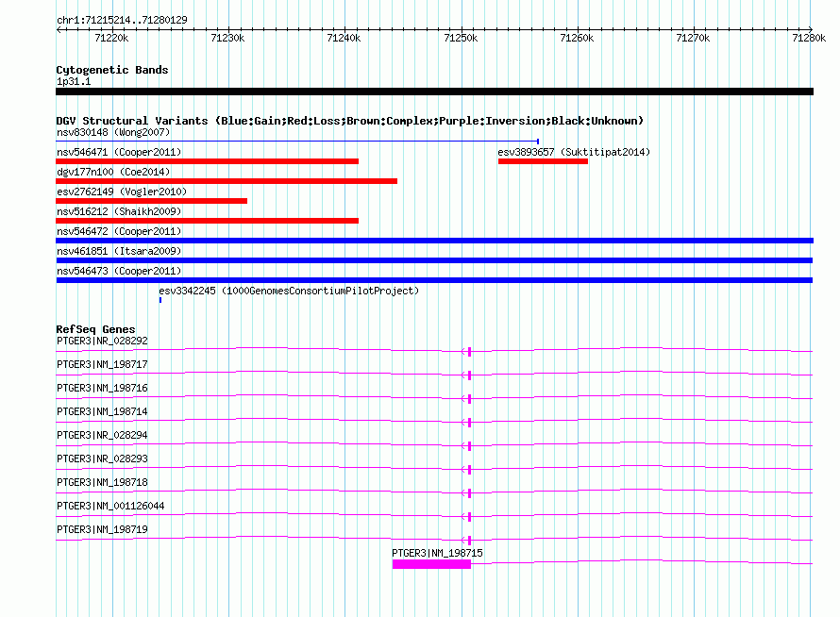Click the dgv177n100 (Coe2014) label
This screenshot has width=840, height=617.
pyautogui.click(x=113, y=172)
